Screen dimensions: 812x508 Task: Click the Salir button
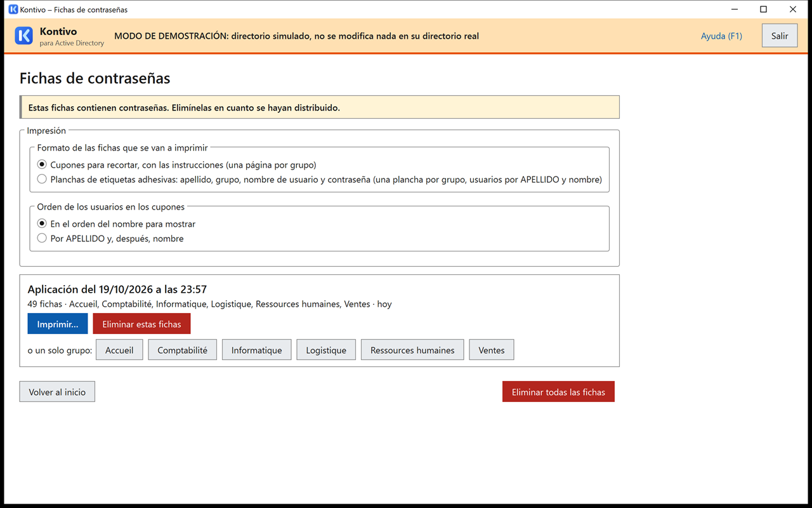[780, 36]
